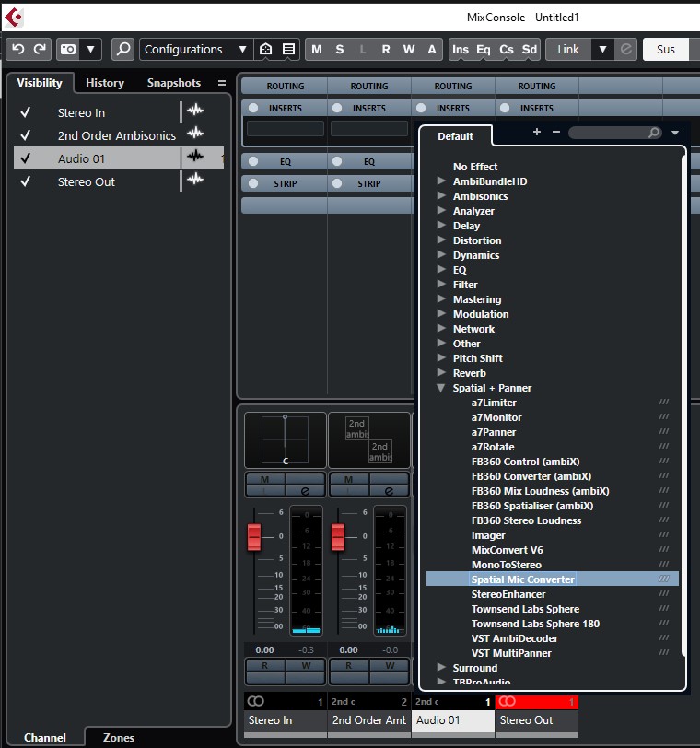Toggle global Read automation R button
This screenshot has height=748, width=700.
pos(386,50)
